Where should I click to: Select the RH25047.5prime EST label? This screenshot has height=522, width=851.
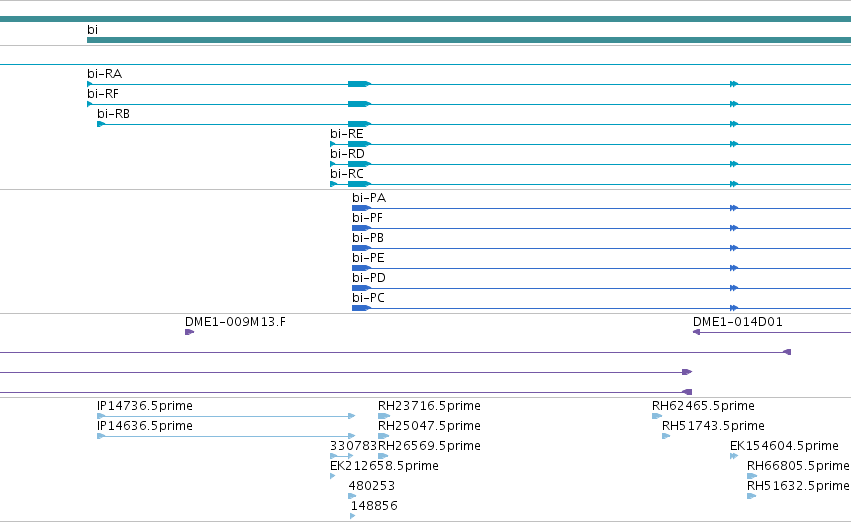pos(429,426)
